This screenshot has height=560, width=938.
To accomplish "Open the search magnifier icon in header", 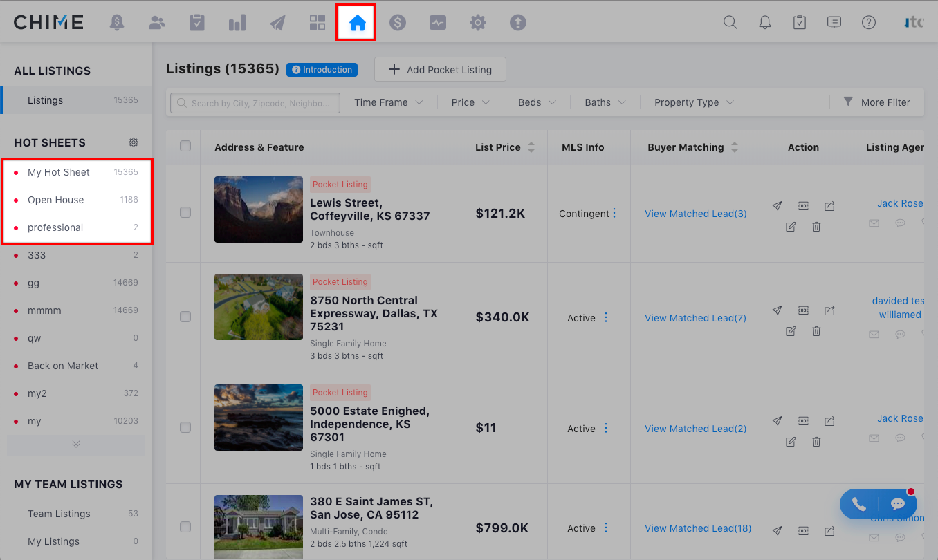I will 730,23.
